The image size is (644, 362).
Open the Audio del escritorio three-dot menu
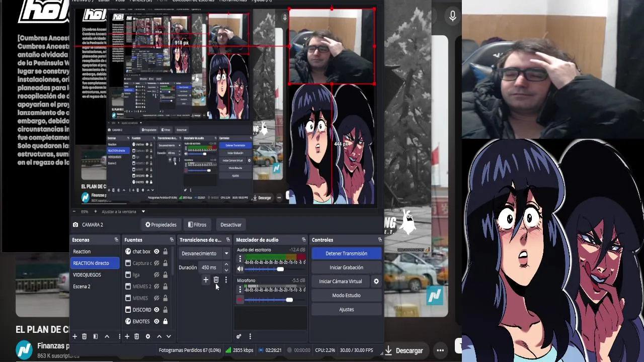pos(240,259)
